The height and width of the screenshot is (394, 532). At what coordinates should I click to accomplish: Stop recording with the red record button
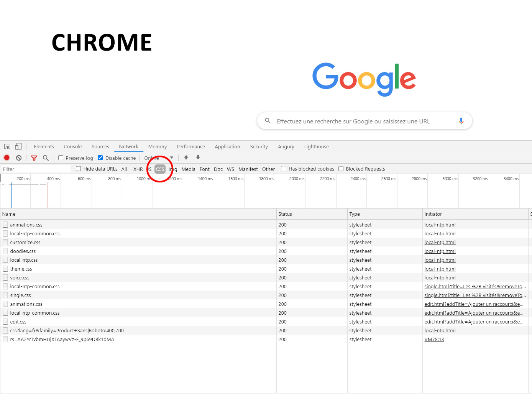(x=7, y=158)
